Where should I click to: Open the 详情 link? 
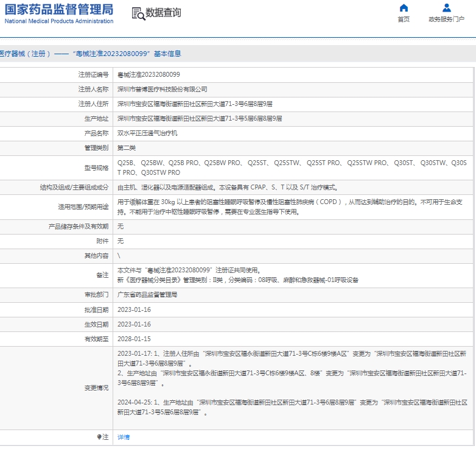[x=124, y=437]
